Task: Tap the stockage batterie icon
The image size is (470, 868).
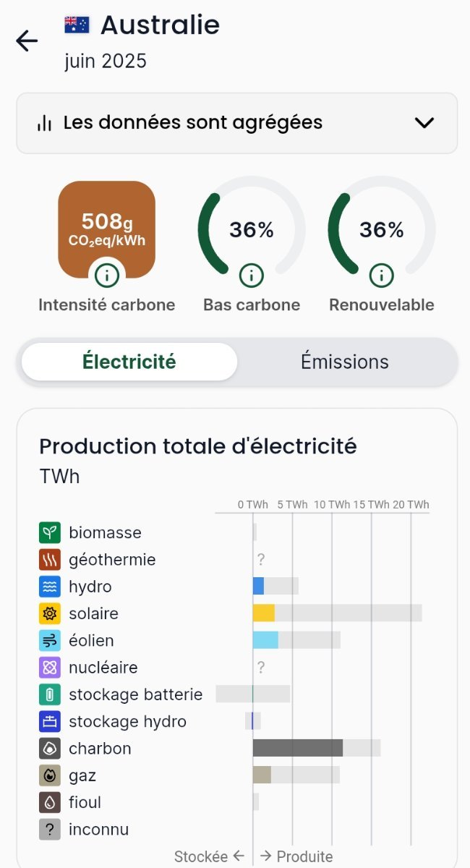Action: (x=49, y=694)
